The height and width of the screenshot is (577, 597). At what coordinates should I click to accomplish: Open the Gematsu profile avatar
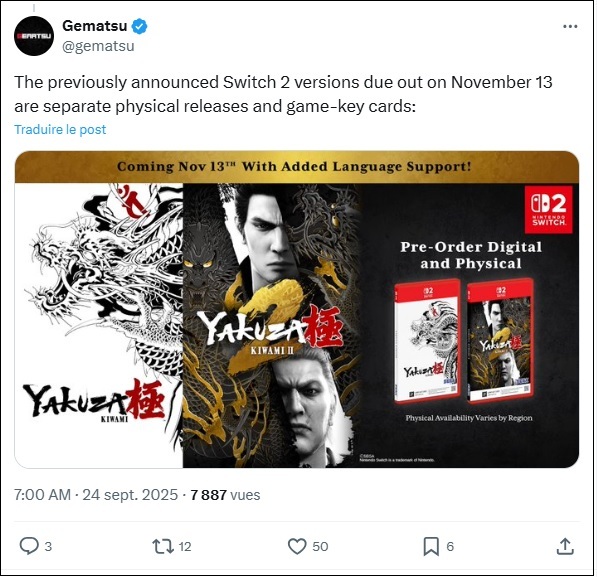tap(34, 36)
